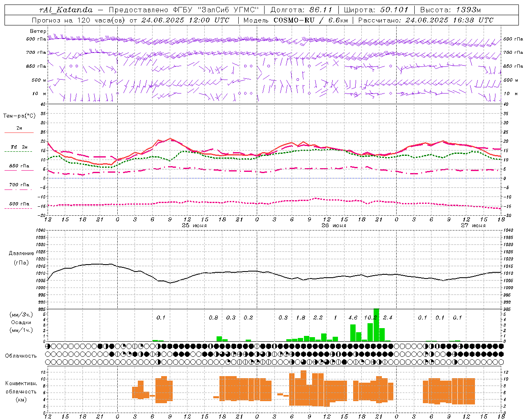Click the 10.2 precipitation total value

(370, 317)
